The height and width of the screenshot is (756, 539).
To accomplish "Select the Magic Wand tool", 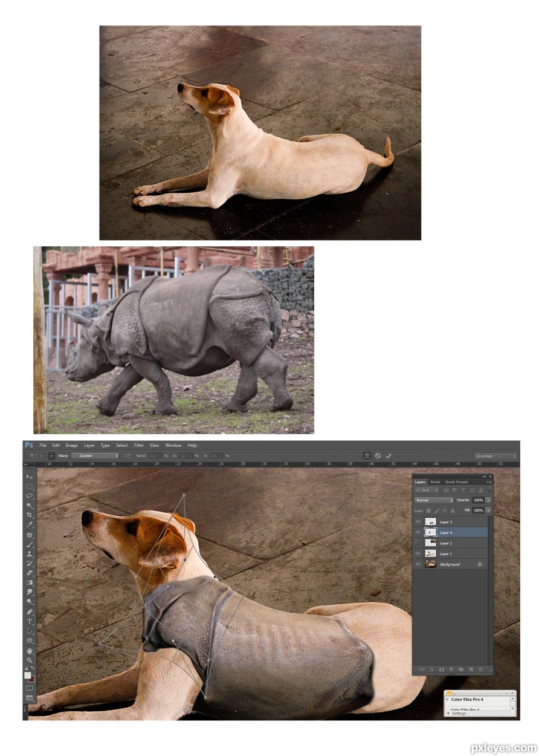I will point(30,506).
